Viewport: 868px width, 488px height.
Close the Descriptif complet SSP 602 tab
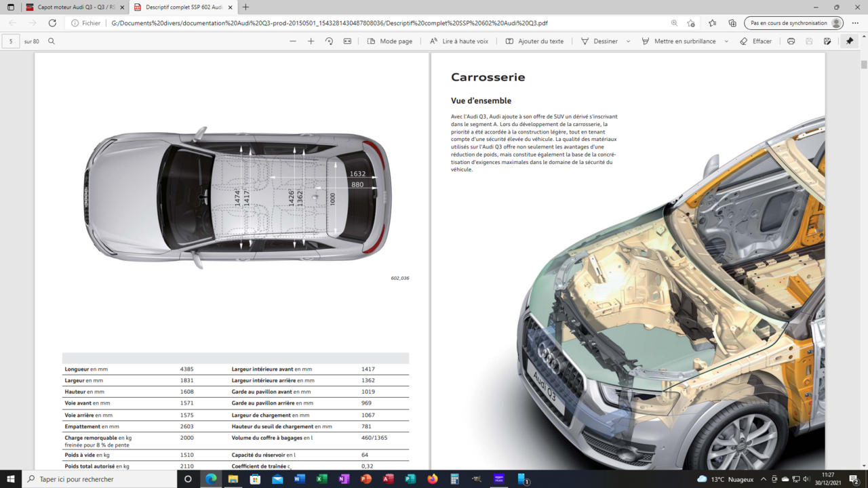(231, 7)
